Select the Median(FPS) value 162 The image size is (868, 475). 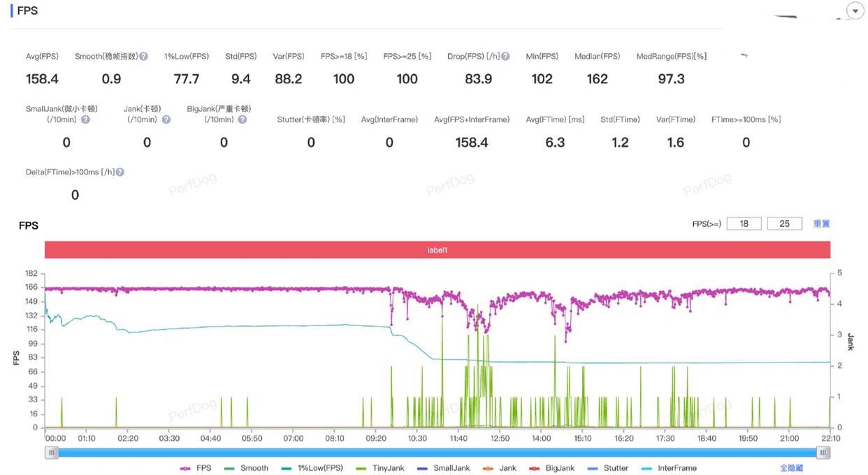click(598, 79)
